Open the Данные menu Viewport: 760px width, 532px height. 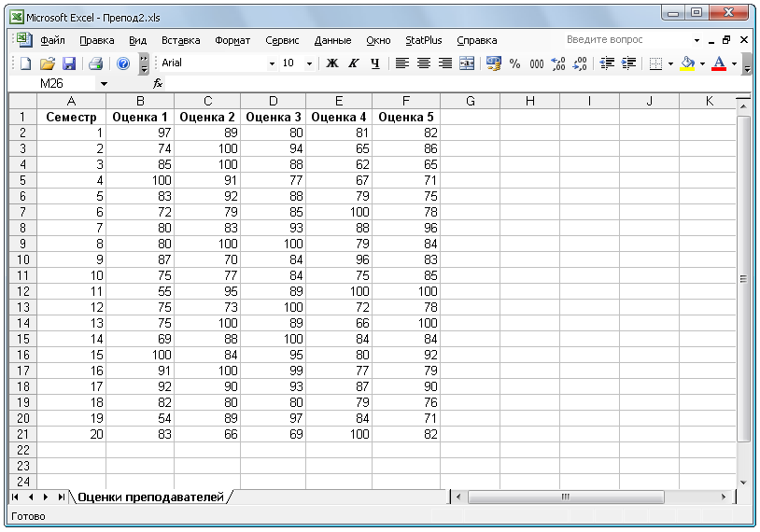(332, 40)
